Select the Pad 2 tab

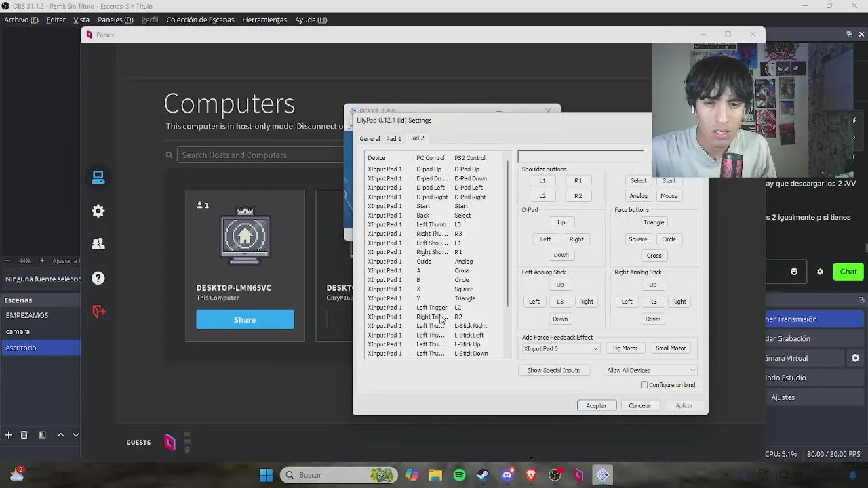(416, 138)
